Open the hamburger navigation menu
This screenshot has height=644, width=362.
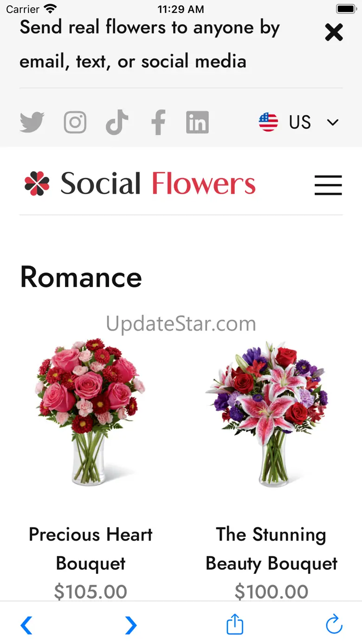(x=328, y=185)
